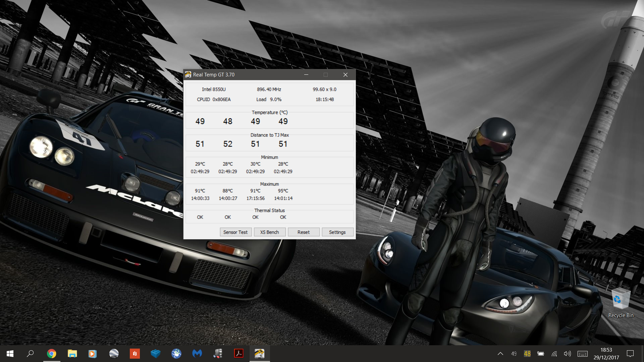This screenshot has height=362, width=644.
Task: Open the Wi-Fi network flyout
Action: click(x=554, y=354)
